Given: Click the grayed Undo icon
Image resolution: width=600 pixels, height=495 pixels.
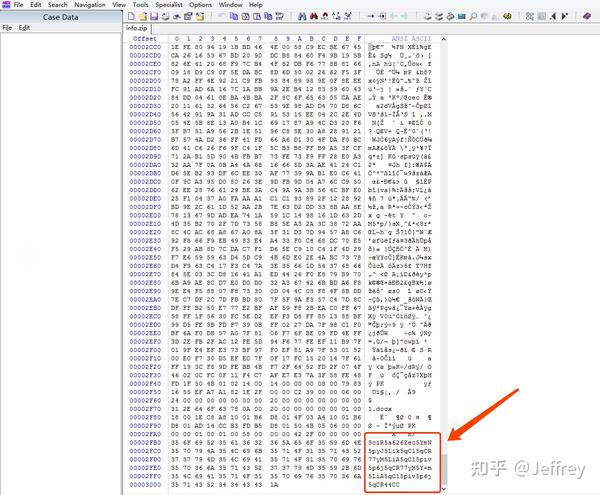Looking at the screenshot, I should tap(221, 16).
